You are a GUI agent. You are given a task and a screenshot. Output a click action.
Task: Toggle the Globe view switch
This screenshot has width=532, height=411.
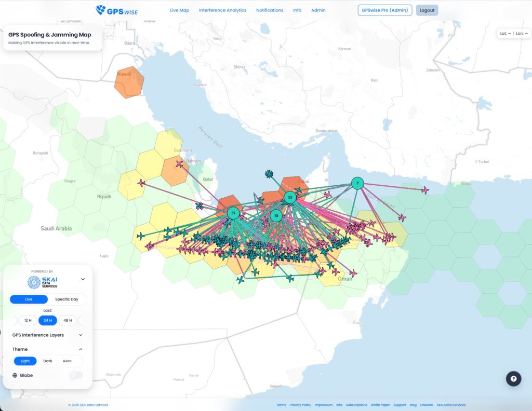(76, 375)
